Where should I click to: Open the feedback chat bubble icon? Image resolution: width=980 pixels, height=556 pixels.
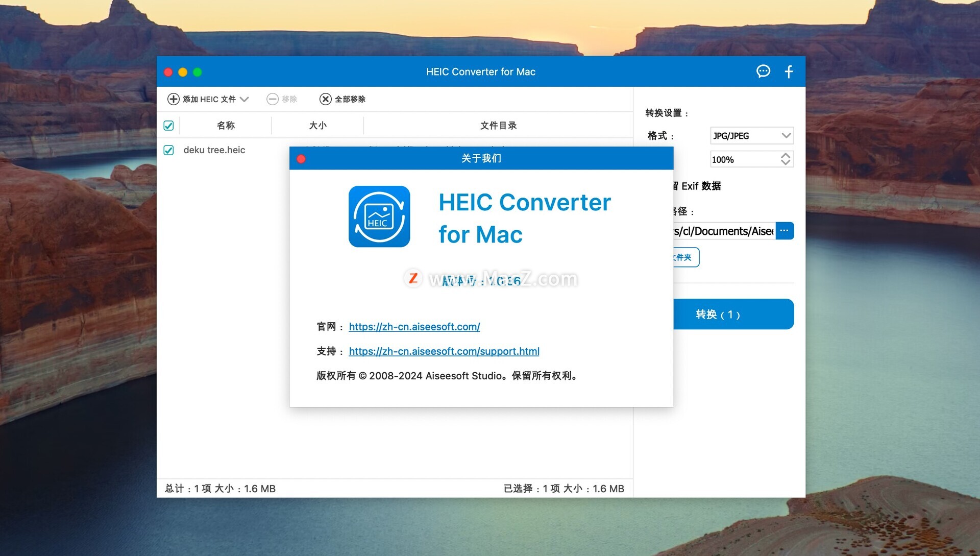tap(763, 71)
